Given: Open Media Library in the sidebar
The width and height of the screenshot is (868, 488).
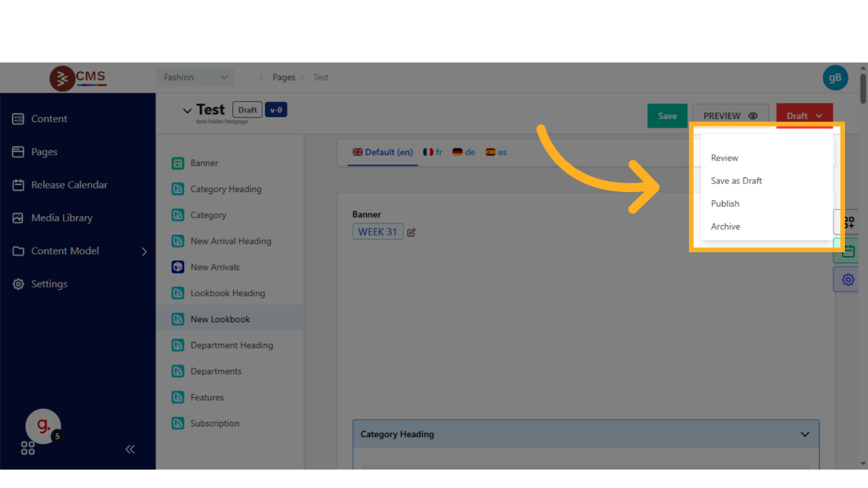Looking at the screenshot, I should click(x=62, y=218).
